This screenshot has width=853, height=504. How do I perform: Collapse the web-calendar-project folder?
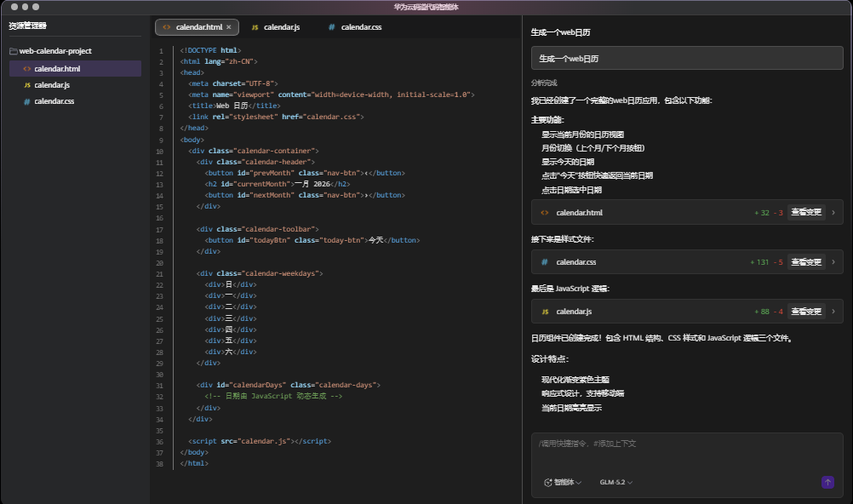coord(50,51)
